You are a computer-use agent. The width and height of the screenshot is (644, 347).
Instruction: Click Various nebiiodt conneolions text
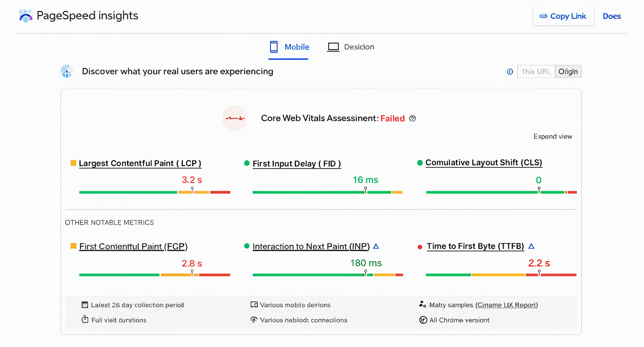(x=303, y=320)
